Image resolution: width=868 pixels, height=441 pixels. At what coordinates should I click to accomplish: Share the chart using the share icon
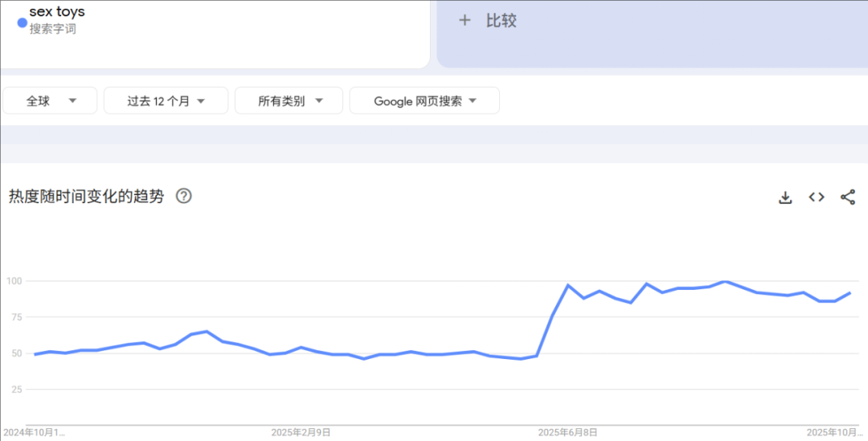coord(847,198)
